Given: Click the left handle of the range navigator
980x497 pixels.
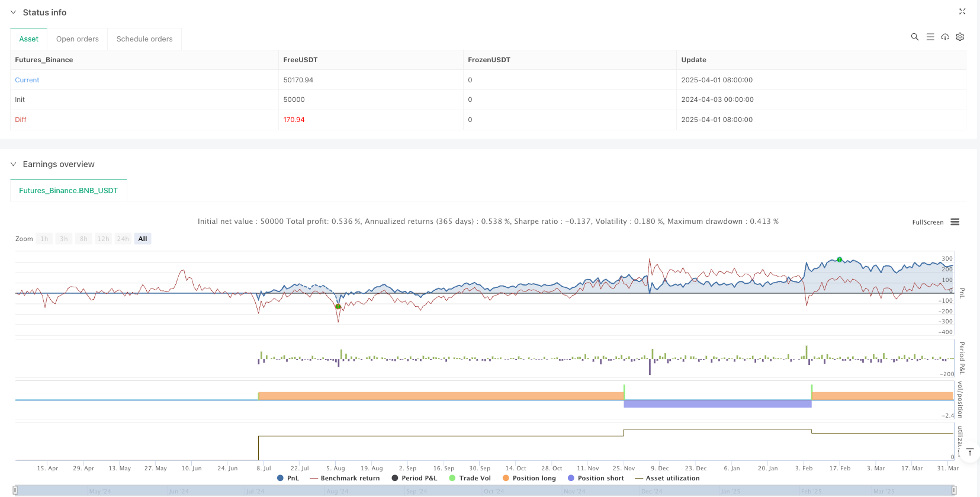Looking at the screenshot, I should pyautogui.click(x=15, y=490).
